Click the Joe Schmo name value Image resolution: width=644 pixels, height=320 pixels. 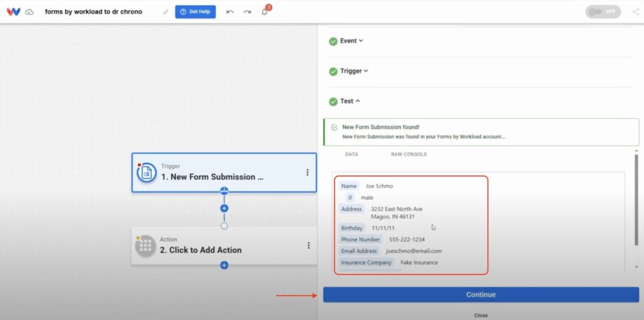[x=379, y=186]
